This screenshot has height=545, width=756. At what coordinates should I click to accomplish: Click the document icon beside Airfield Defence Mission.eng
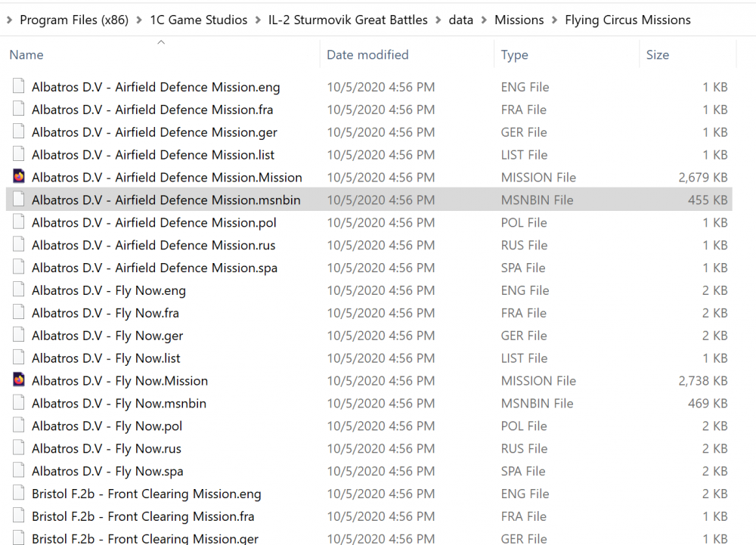(18, 87)
